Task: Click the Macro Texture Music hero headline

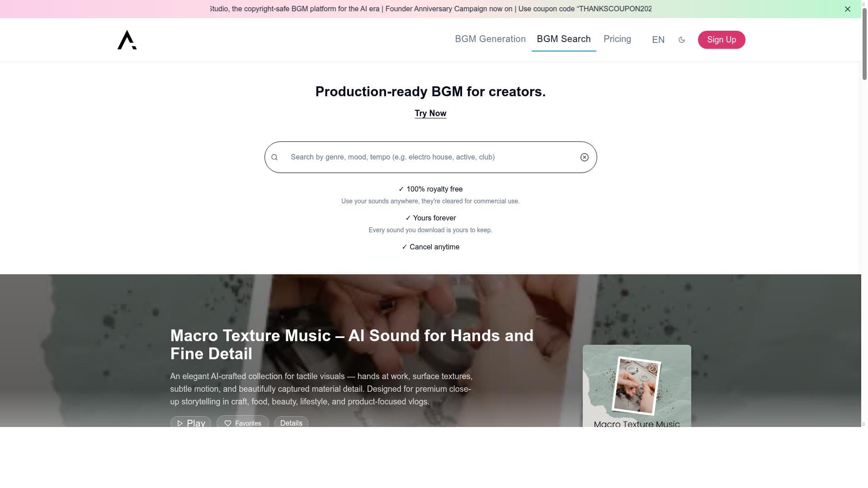Action: [352, 345]
